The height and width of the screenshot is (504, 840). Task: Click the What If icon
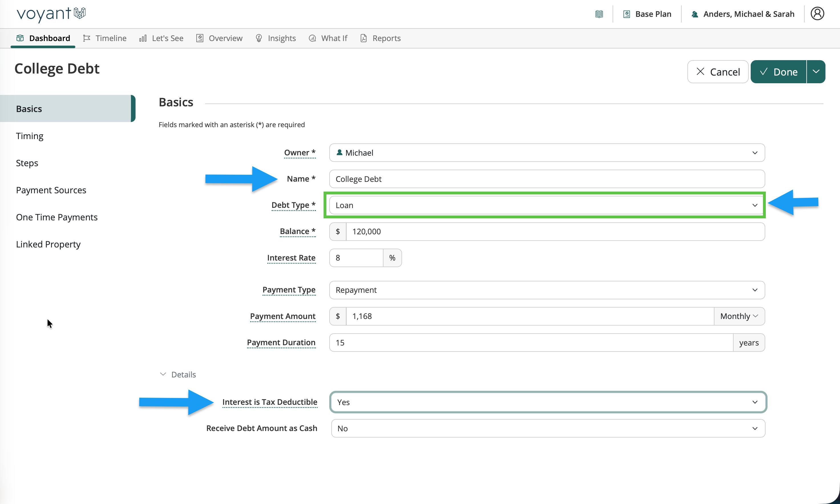coord(312,38)
